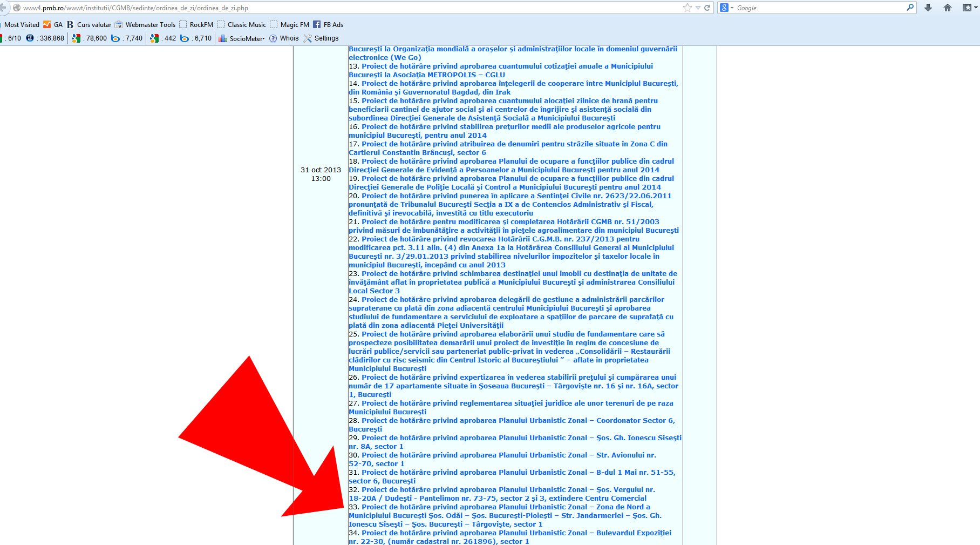
Task: Open the Webmaster Tools bookmark
Action: 145,24
